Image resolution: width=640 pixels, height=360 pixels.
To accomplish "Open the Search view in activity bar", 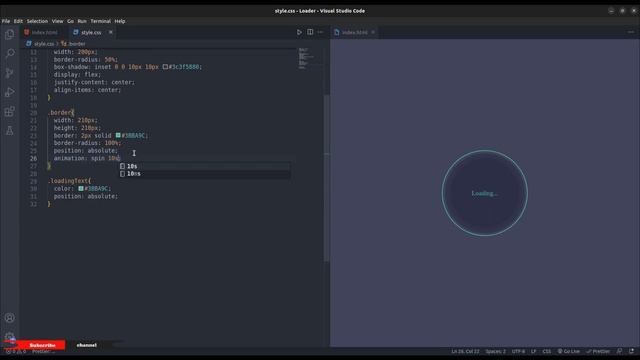I will (x=9, y=53).
